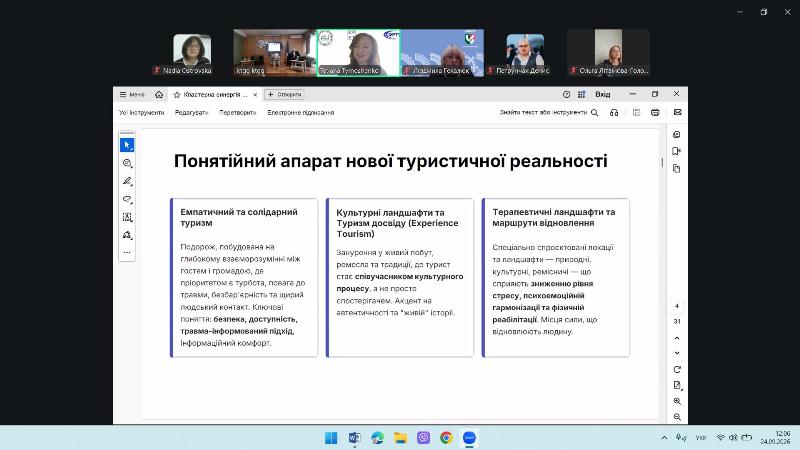Share document by email envelope icon
Screen dimensions: 800x450
[678, 112]
